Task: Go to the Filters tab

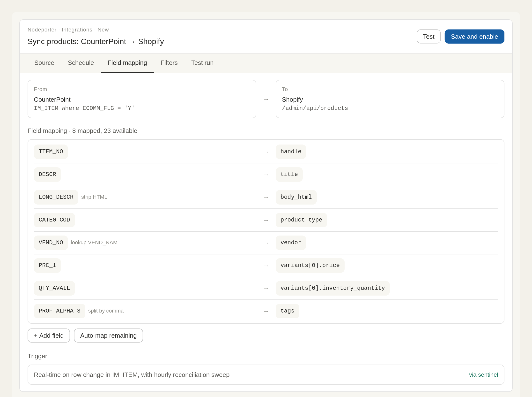Action: [x=169, y=63]
